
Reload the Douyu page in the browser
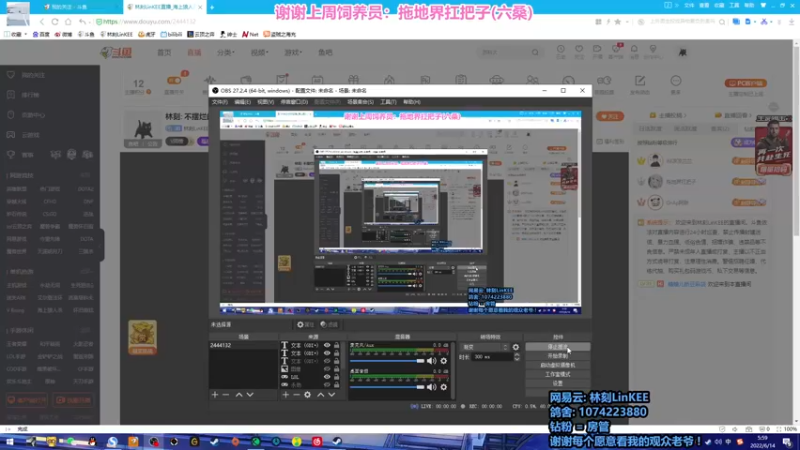click(x=55, y=21)
